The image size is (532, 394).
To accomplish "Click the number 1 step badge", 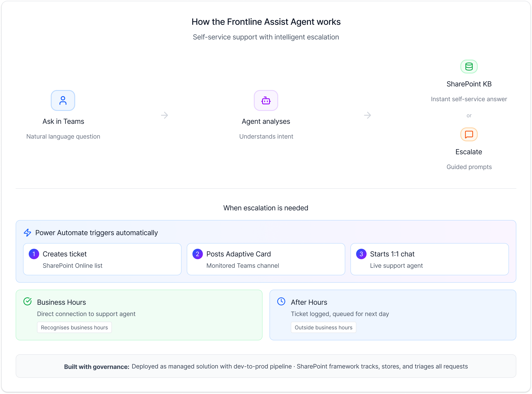I will (x=34, y=254).
